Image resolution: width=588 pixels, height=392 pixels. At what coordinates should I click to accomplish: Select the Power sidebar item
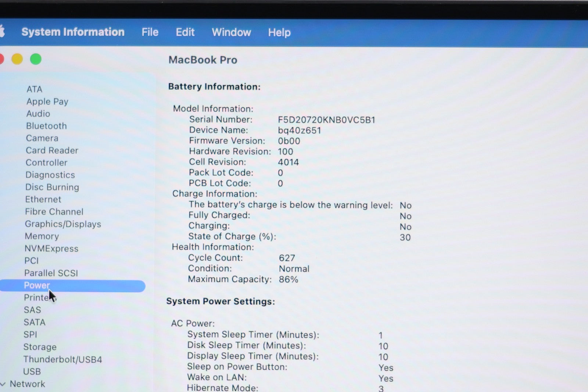37,285
